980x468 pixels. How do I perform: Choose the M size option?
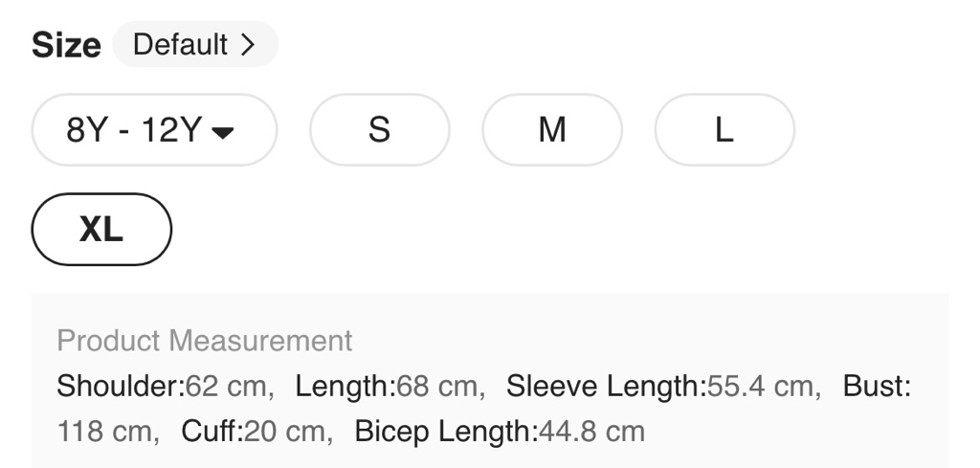(551, 130)
